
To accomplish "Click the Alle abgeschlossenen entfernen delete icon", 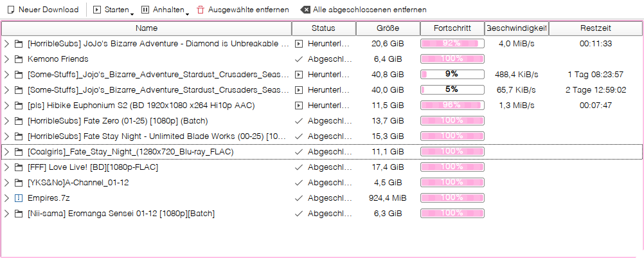I will click(x=305, y=10).
